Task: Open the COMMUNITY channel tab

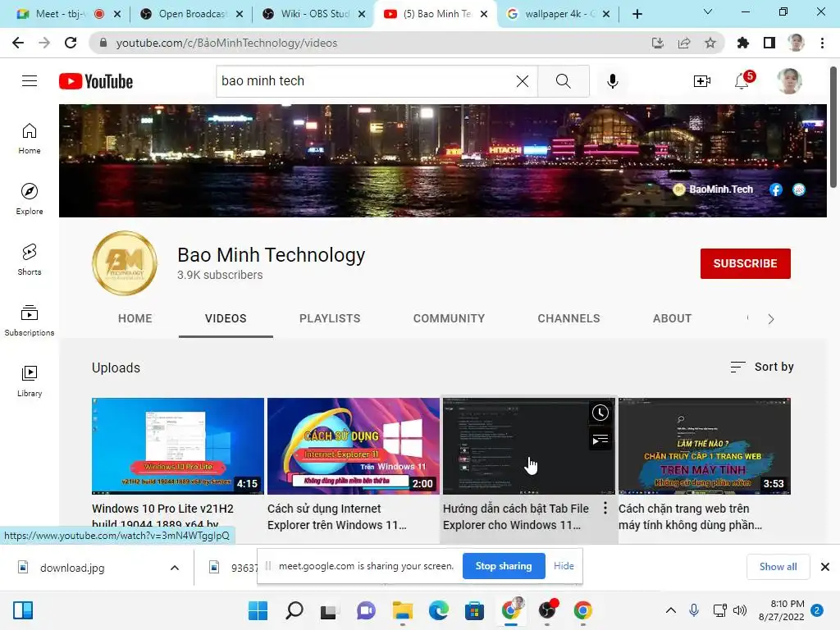Action: (x=449, y=319)
